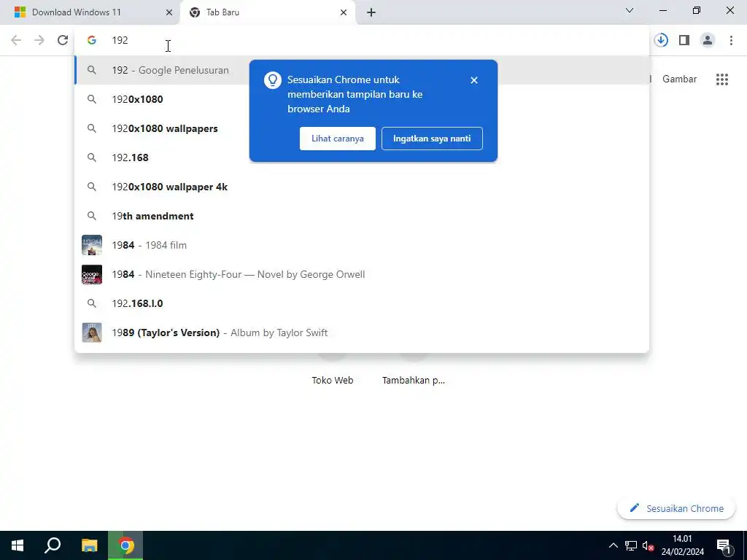This screenshot has height=560, width=747.
Task: Click Lihat caranya button
Action: (x=337, y=139)
